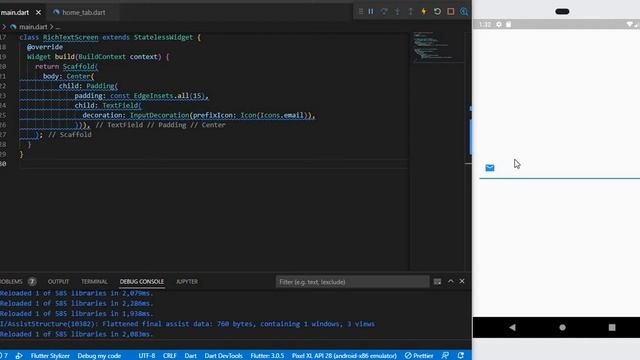Clear the debug console output icon

[437, 282]
